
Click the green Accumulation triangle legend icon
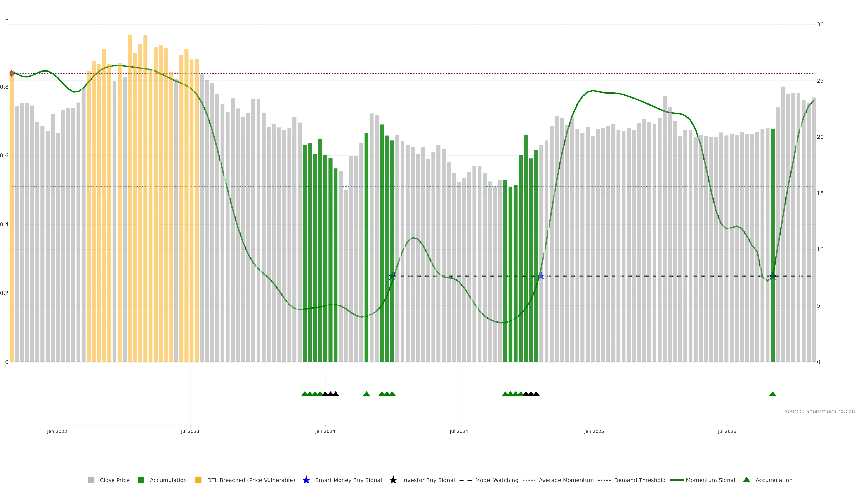pos(747,480)
